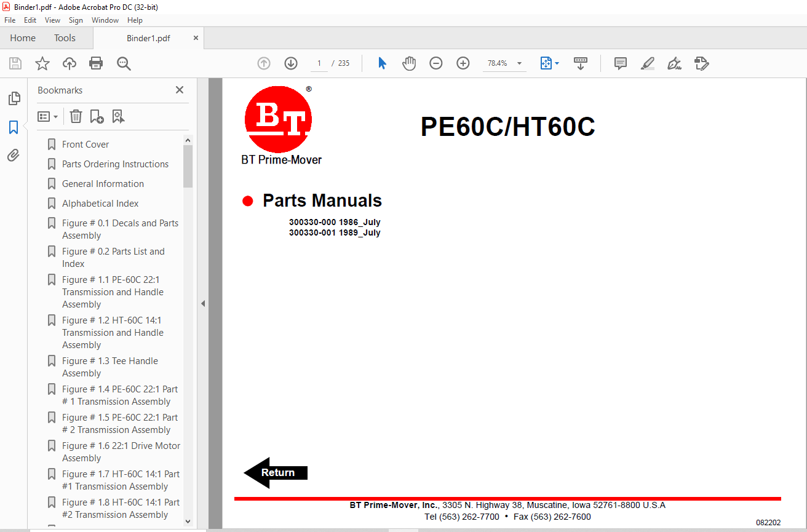The image size is (807, 532).
Task: Toggle the Bookmarks panel icon in sidebar
Action: [x=14, y=127]
